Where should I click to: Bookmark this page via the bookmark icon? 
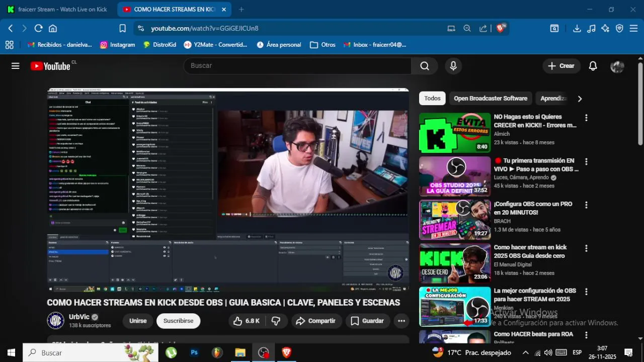(122, 29)
